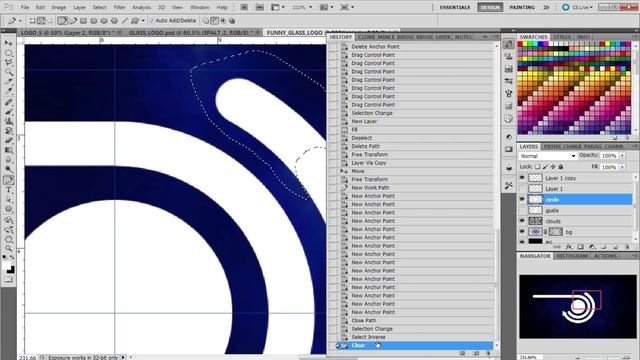This screenshot has height=360, width=640.
Task: Switch to the Actions tab
Action: pos(605,256)
